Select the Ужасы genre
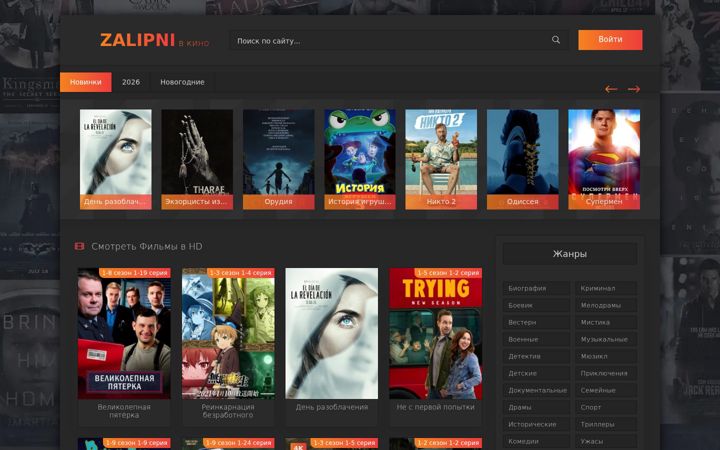Viewport: 720px width, 450px height. click(606, 441)
